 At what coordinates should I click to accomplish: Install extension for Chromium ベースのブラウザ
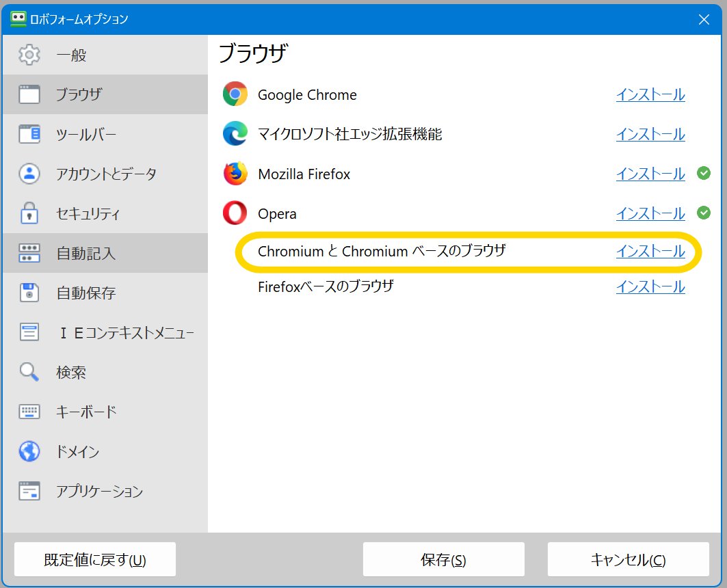650,251
